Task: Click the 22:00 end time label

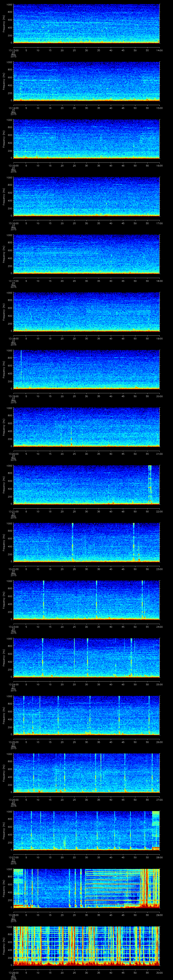Action: point(159,511)
